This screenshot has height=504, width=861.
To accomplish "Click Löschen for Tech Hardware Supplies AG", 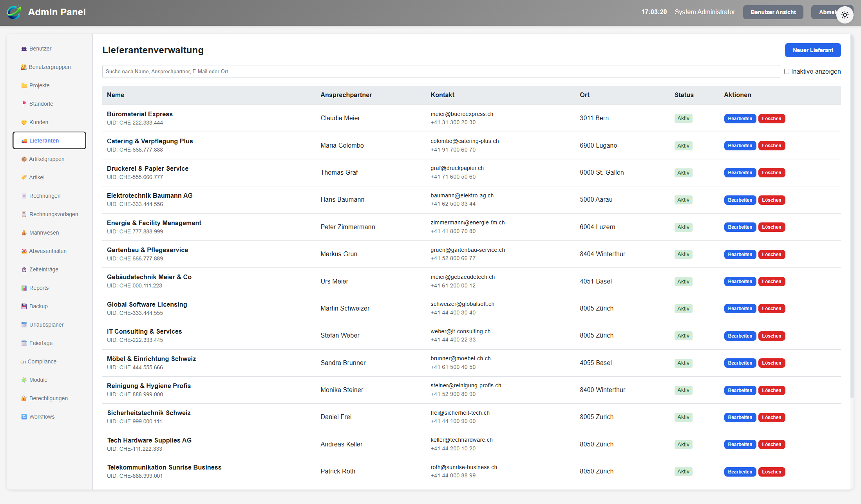I will tap(771, 444).
